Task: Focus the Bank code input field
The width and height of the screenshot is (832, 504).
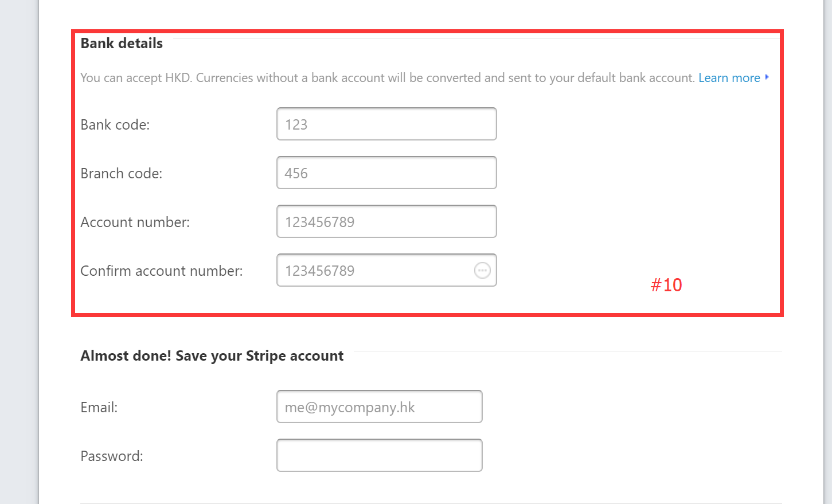Action: [386, 124]
